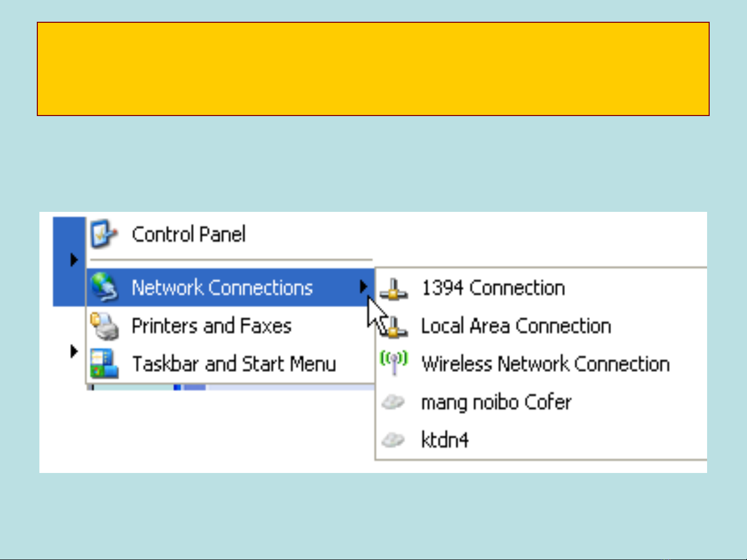
Task: Select the mang noibo Cofer label
Action: click(496, 403)
